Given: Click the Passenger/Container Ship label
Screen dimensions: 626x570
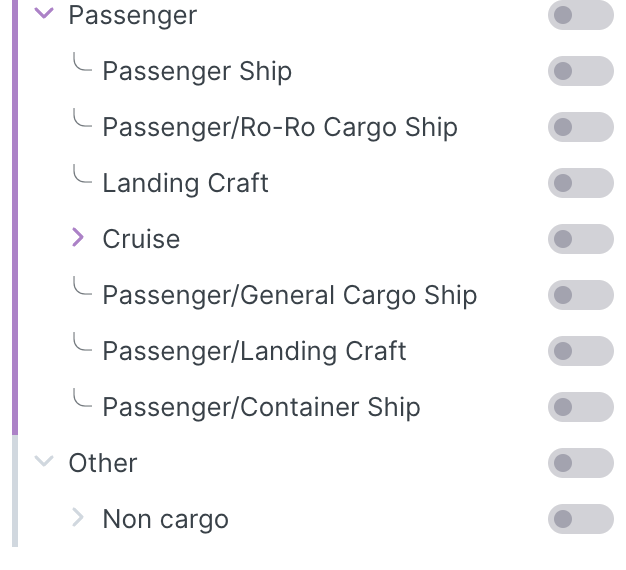Looking at the screenshot, I should [x=261, y=408].
